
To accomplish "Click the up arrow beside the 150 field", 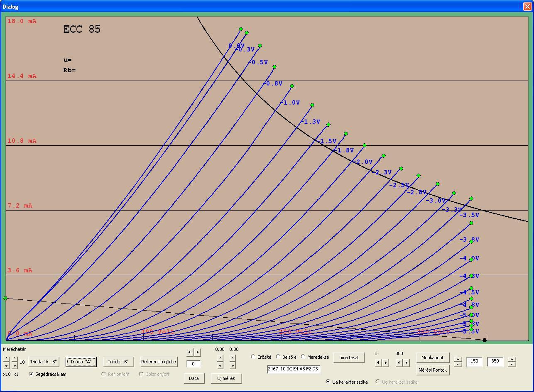I will [458, 359].
